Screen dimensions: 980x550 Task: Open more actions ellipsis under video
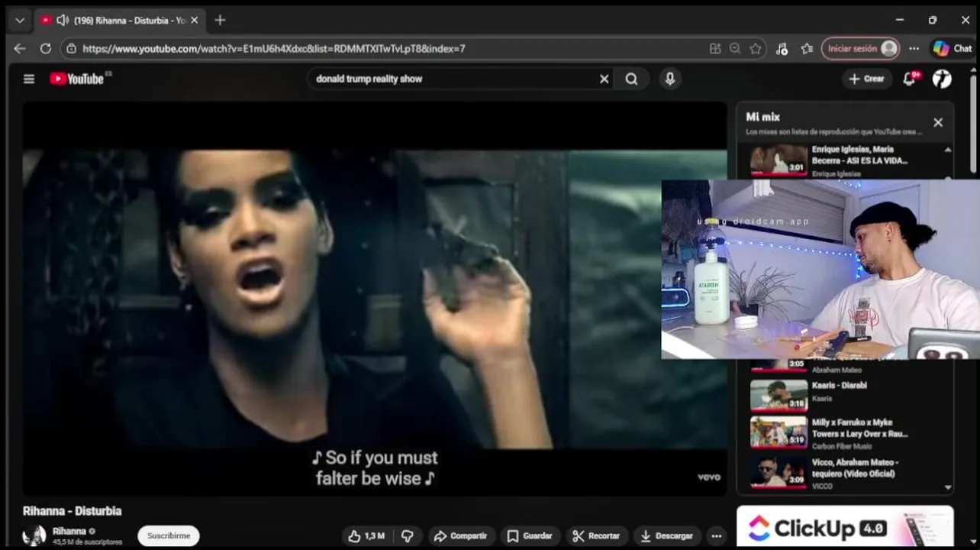point(716,535)
